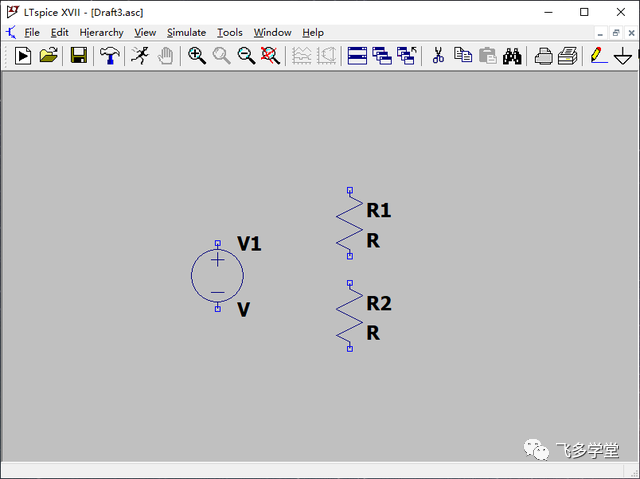640x479 pixels.
Task: Click the Paste clipboard icon
Action: 488,55
